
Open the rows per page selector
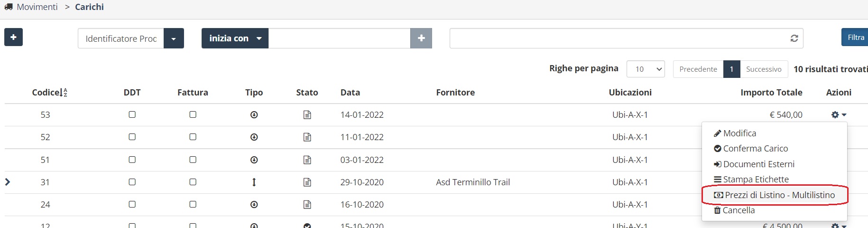click(x=646, y=69)
